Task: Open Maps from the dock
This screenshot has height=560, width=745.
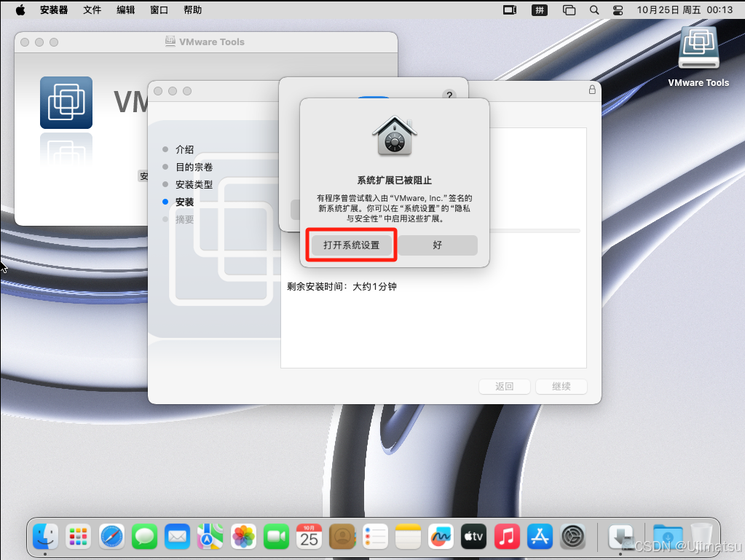Action: [210, 537]
